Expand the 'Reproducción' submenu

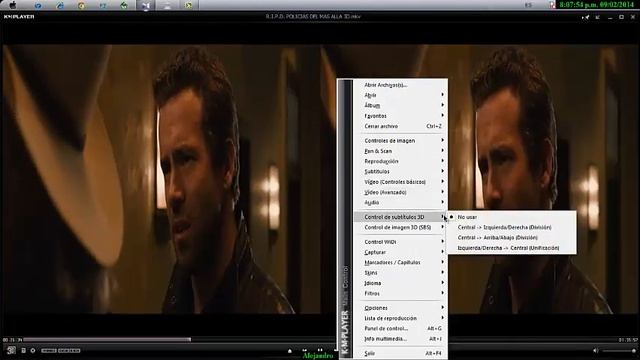pyautogui.click(x=400, y=161)
